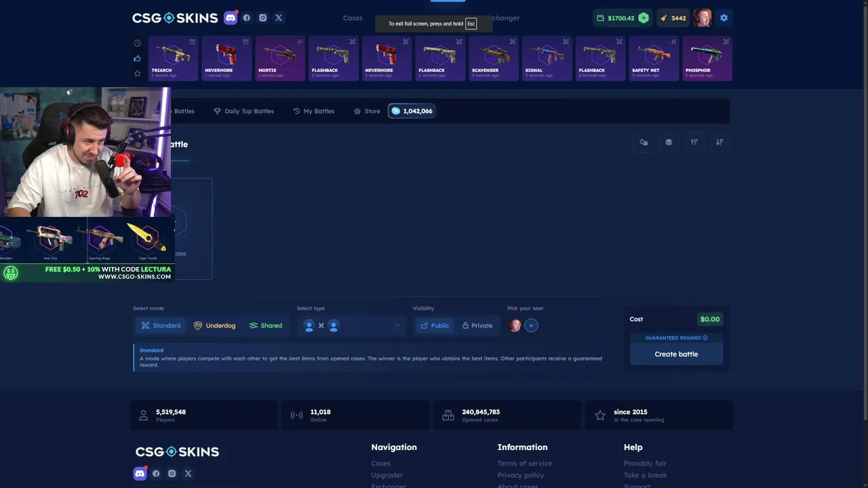Show favorite drops with the star icon
868x488 pixels.
[x=137, y=73]
